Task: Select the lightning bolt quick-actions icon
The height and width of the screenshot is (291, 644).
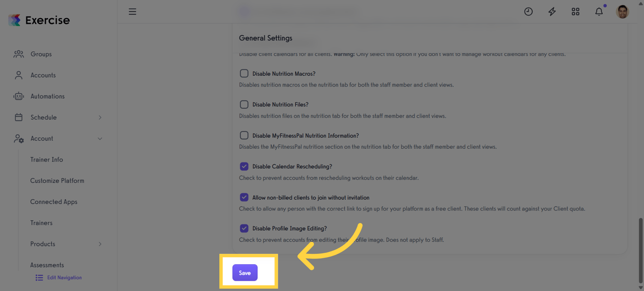Action: (x=552, y=11)
